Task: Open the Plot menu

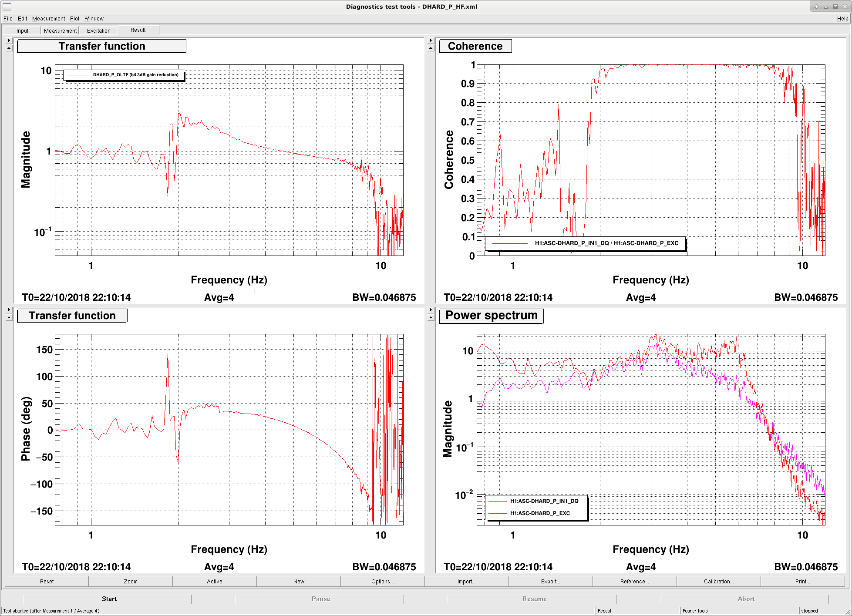Action: (75, 19)
